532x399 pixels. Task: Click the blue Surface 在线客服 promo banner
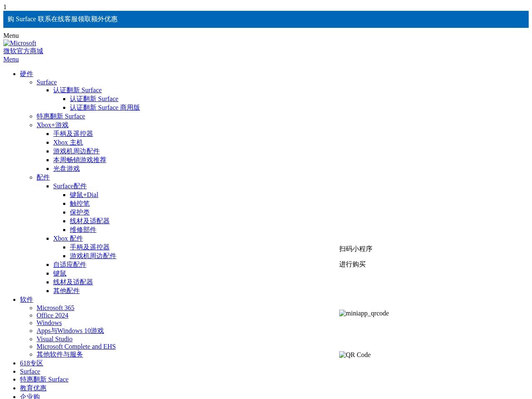266,19
